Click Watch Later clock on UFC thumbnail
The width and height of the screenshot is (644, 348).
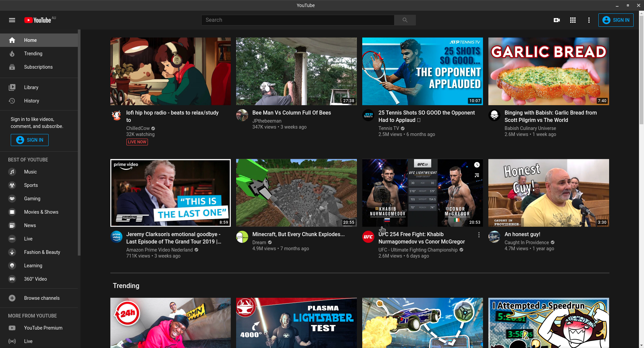(x=477, y=165)
